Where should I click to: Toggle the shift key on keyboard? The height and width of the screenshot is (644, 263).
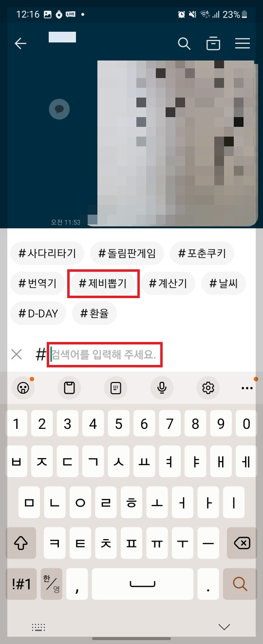pyautogui.click(x=21, y=543)
